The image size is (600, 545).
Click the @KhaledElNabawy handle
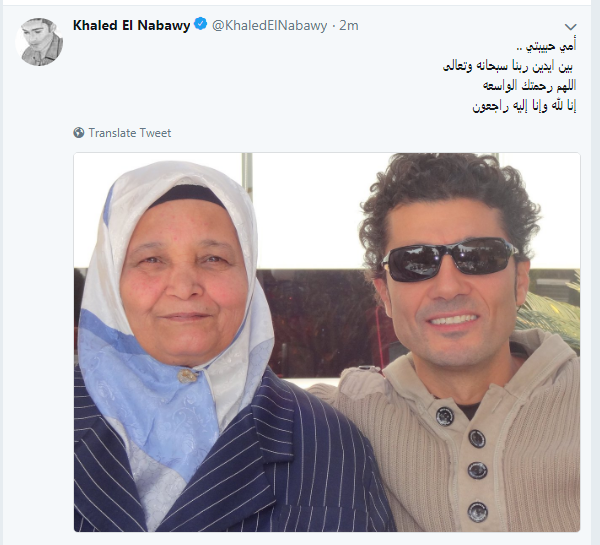[x=269, y=25]
